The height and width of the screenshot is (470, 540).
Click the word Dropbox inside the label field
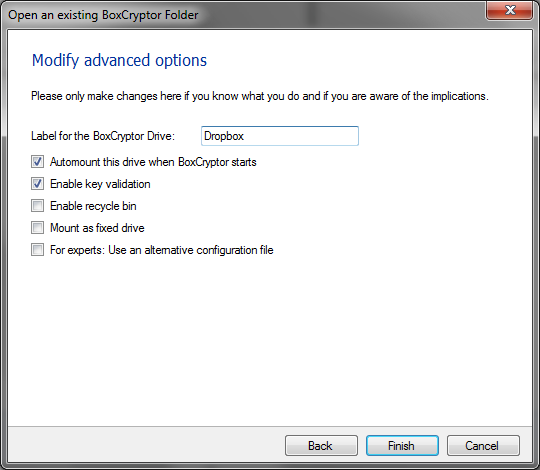click(x=224, y=136)
